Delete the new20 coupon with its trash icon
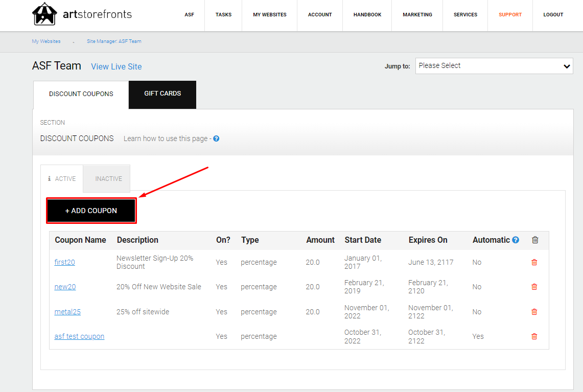 click(x=534, y=287)
